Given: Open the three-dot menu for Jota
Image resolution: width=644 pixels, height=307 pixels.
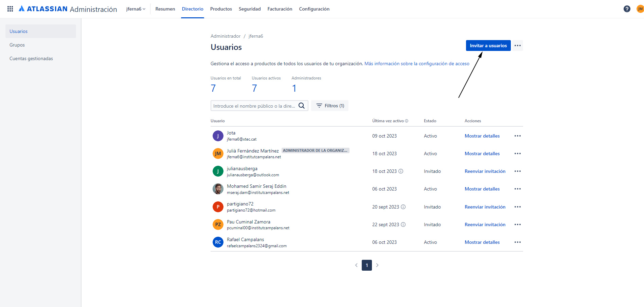Looking at the screenshot, I should pyautogui.click(x=518, y=136).
